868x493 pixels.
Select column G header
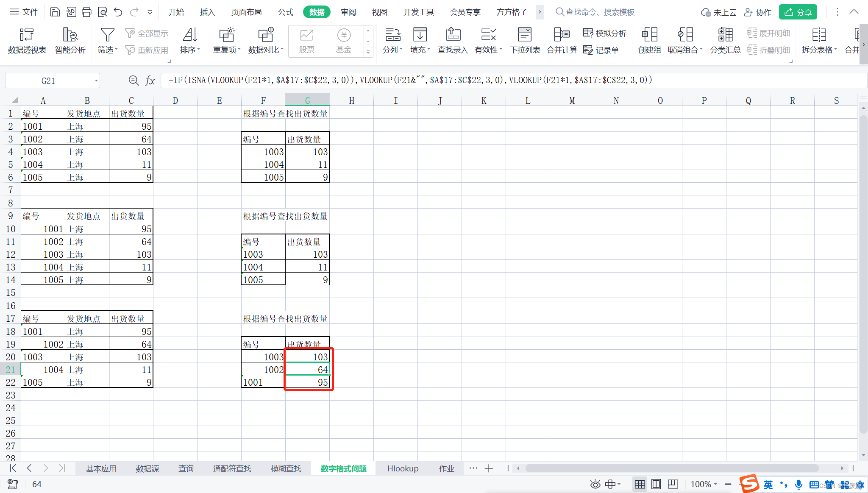coord(307,100)
